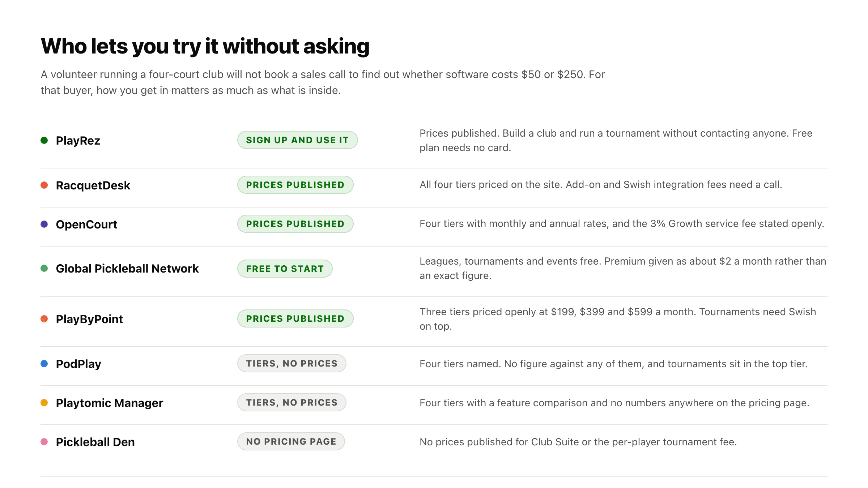
Task: Click the blue dot next to PodPlay
Action: point(44,364)
